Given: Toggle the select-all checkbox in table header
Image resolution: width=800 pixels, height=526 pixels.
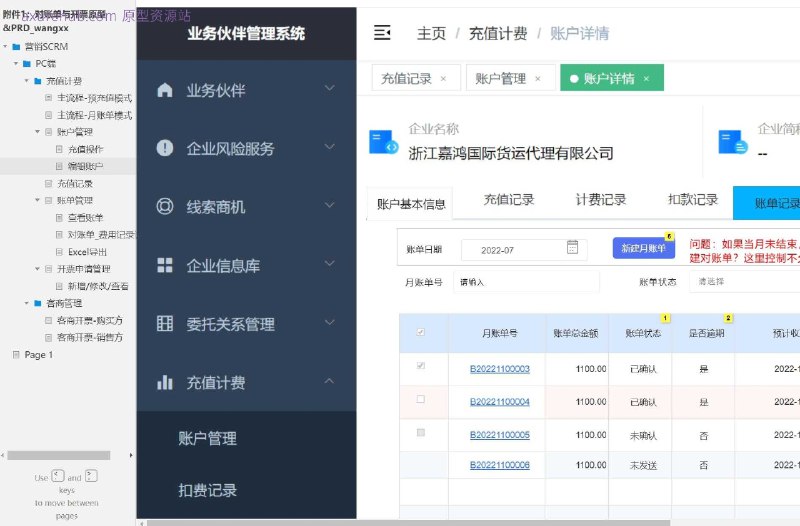Looking at the screenshot, I should tap(420, 332).
